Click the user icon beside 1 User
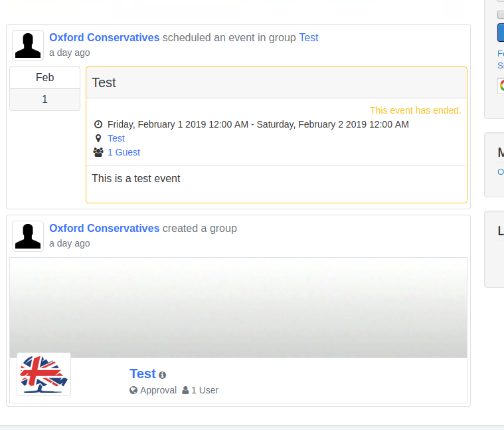Image resolution: width=504 pixels, height=430 pixels. (x=185, y=390)
